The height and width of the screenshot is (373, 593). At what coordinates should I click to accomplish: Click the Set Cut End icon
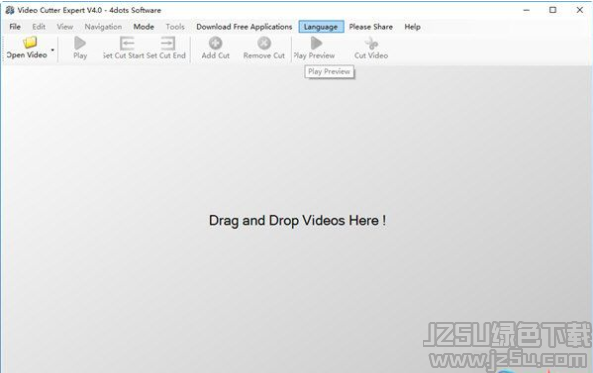168,43
